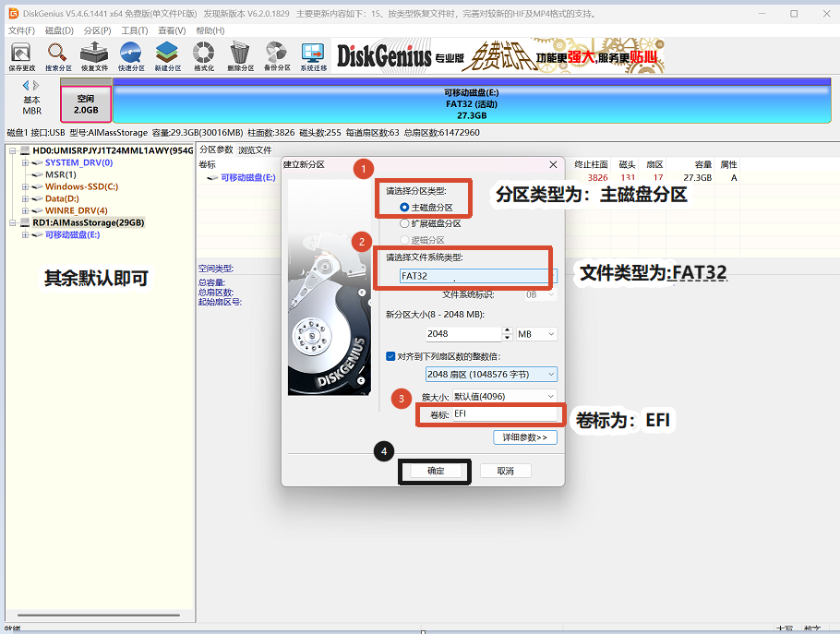Expand the Data(D:) tree node
The width and height of the screenshot is (840, 634).
coord(25,198)
